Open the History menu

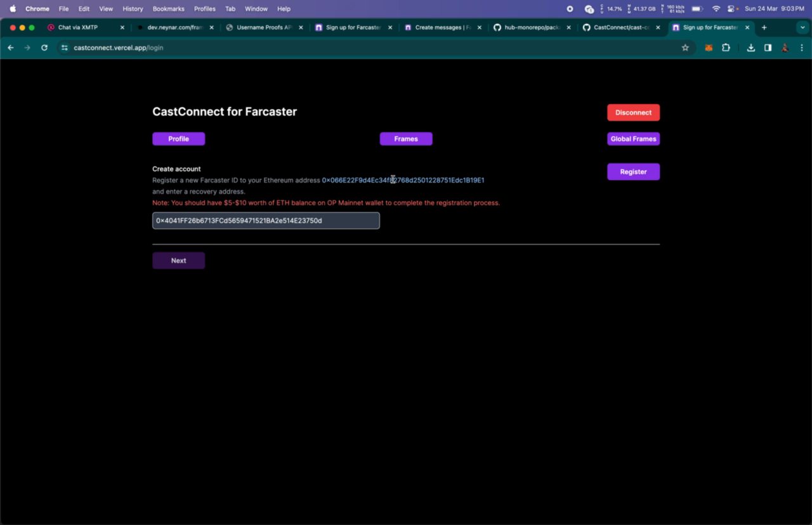coord(133,9)
